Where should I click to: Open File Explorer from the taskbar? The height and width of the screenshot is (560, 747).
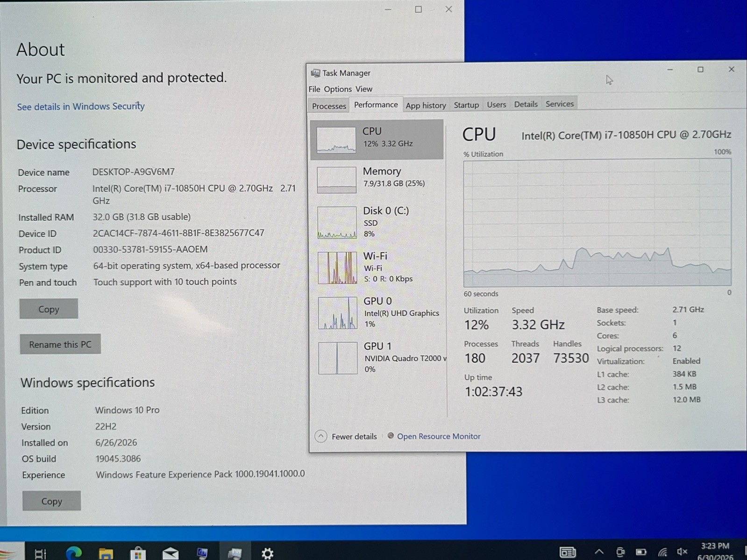[106, 553]
